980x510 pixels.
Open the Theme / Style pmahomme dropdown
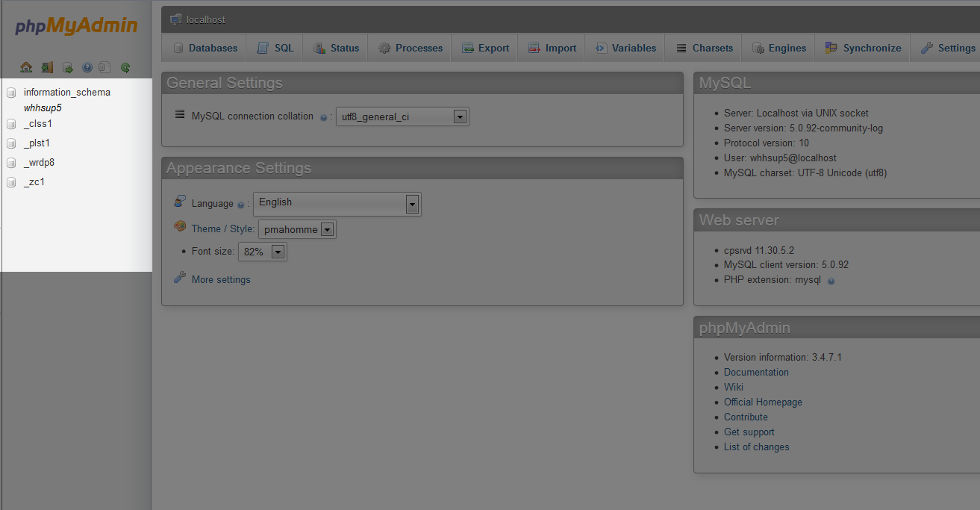327,230
